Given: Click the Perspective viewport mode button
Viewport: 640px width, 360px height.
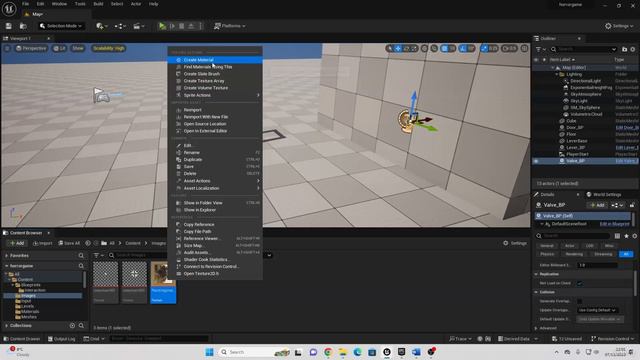Looking at the screenshot, I should [x=31, y=48].
